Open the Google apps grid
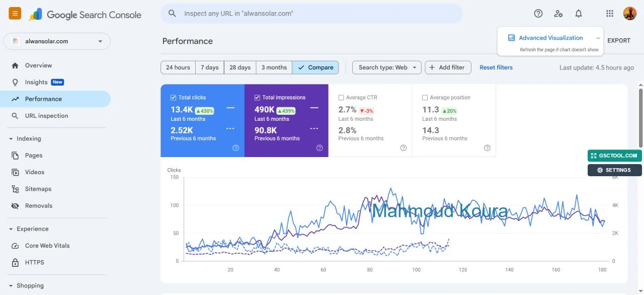The height and width of the screenshot is (295, 644). click(x=610, y=14)
